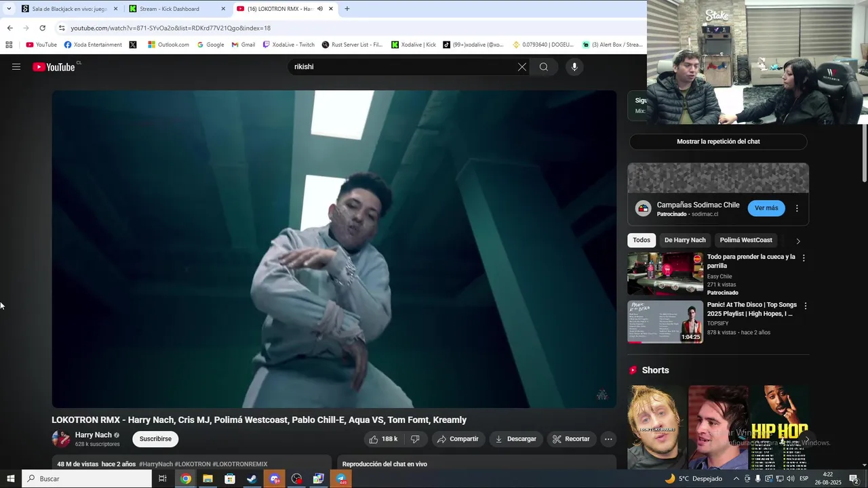The width and height of the screenshot is (868, 488).
Task: Open Windows Start menu
Action: click(x=10, y=479)
